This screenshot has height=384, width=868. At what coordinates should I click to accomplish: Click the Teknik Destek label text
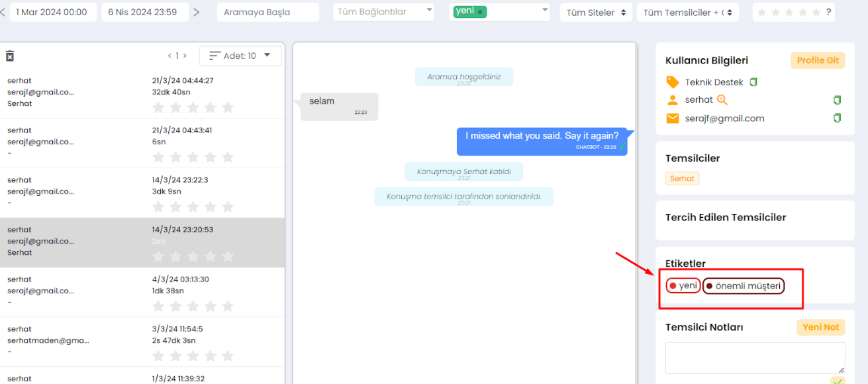[714, 82]
